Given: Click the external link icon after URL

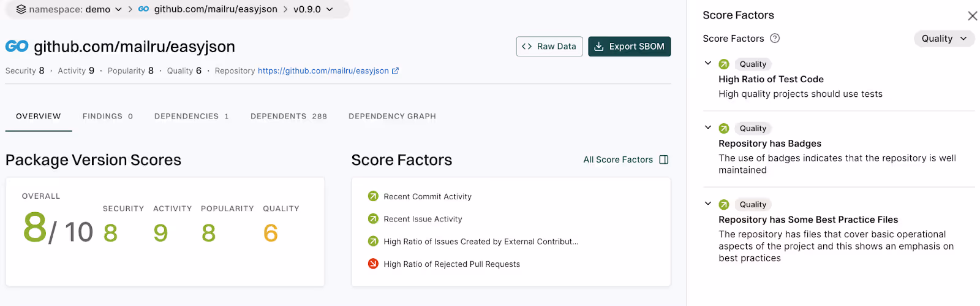Looking at the screenshot, I should 395,71.
